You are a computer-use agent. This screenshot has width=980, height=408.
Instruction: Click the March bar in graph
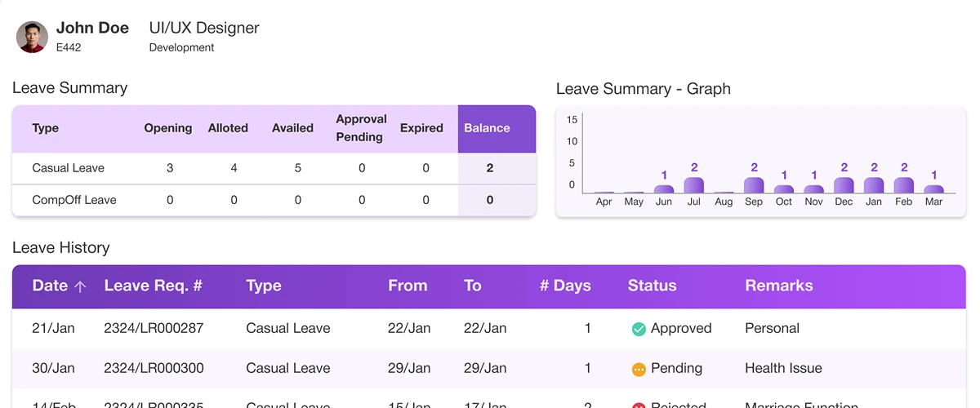[934, 189]
